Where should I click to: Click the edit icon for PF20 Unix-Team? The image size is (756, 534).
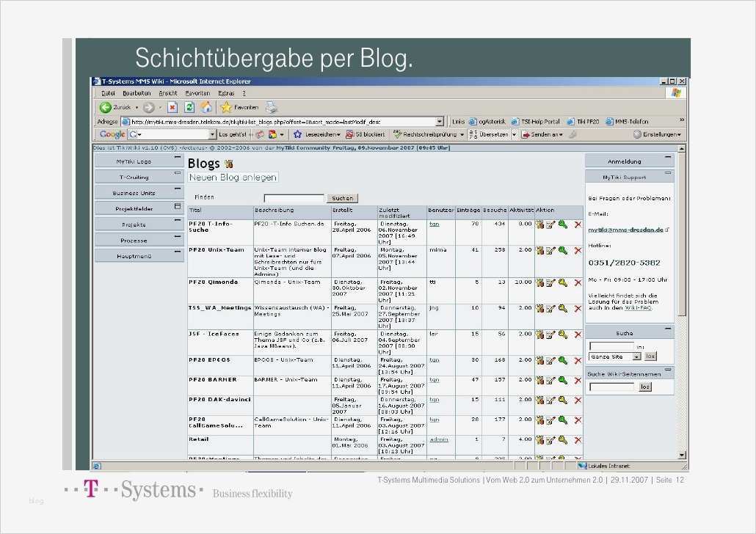pos(550,251)
